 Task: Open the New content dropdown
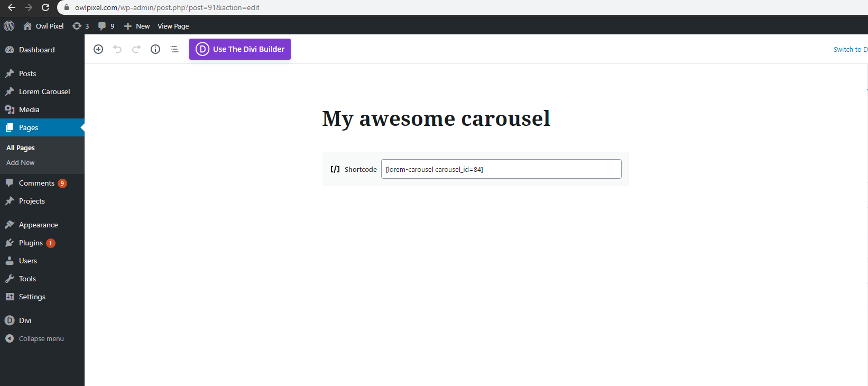(137, 26)
